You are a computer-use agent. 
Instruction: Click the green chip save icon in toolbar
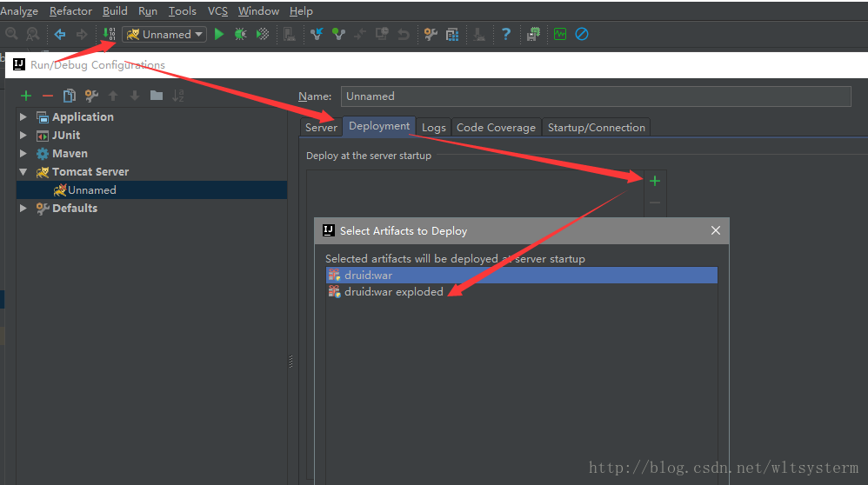tap(534, 34)
